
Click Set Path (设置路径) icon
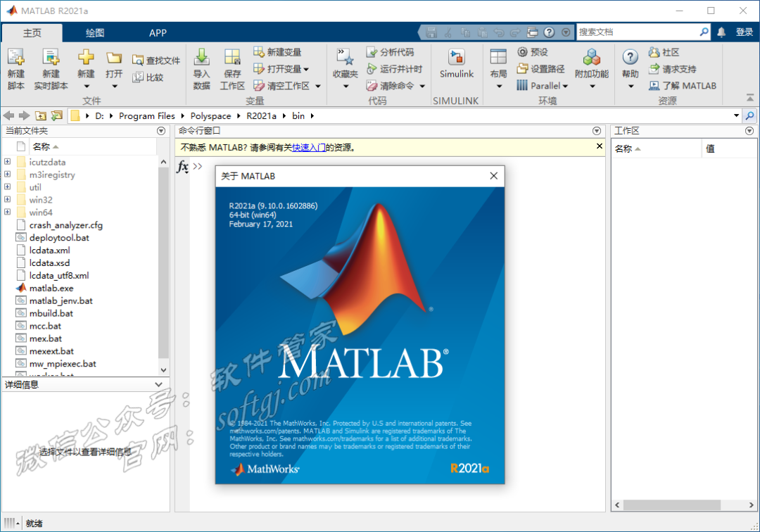click(522, 69)
